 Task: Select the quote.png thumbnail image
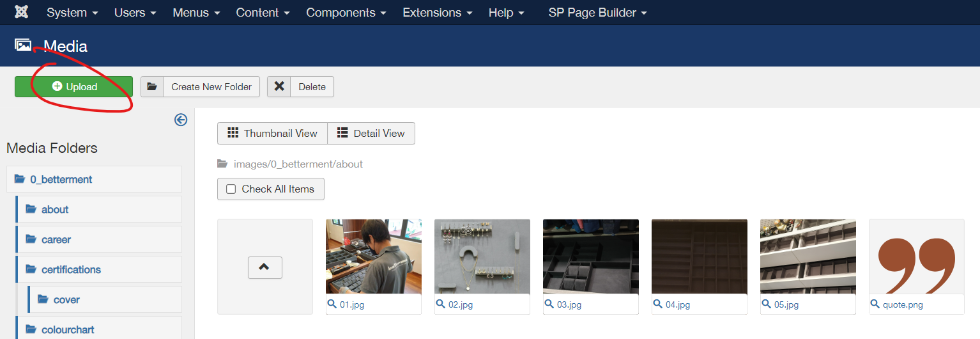pyautogui.click(x=917, y=256)
